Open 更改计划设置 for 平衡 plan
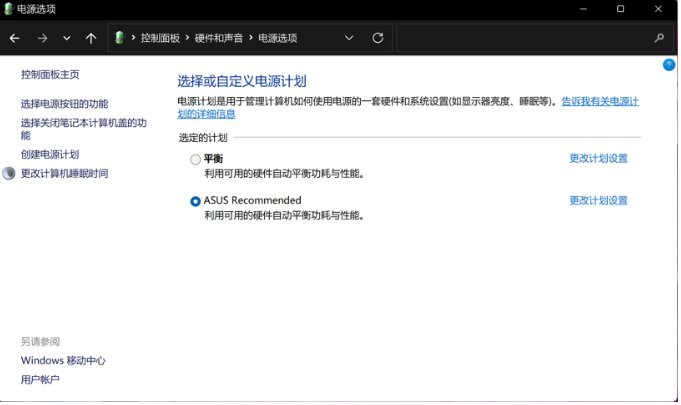This screenshot has height=405, width=681. 598,158
